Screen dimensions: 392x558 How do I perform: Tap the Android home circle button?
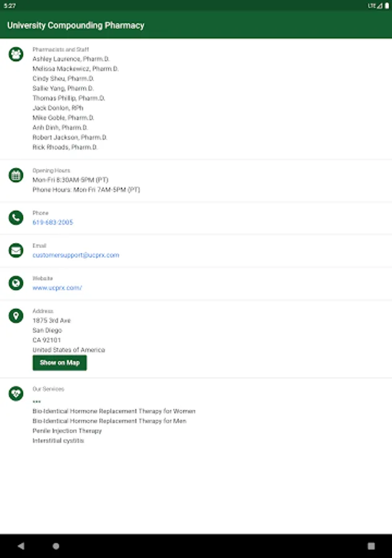coord(56,546)
